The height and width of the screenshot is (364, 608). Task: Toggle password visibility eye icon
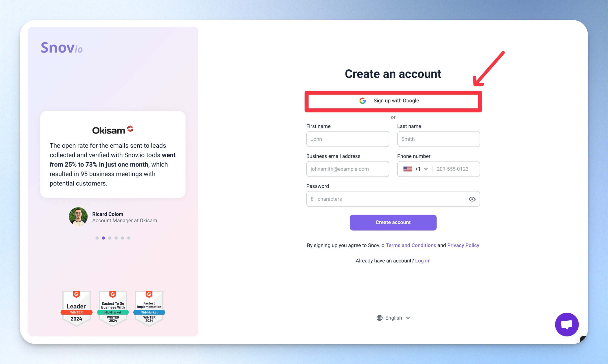[472, 199]
